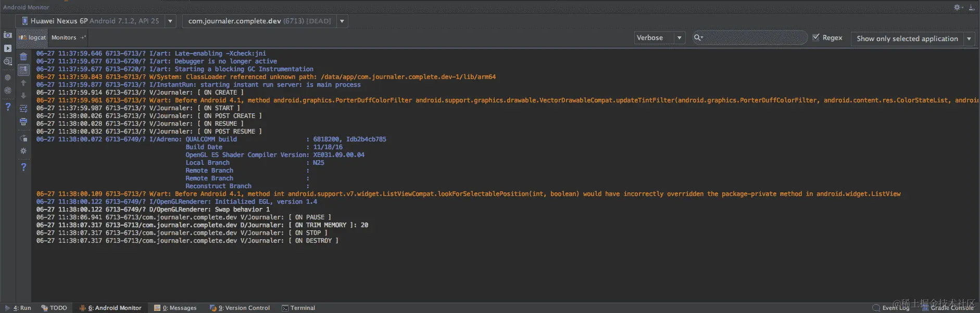
Task: Click the OpenGL ES Shader Compiler Version line
Action: coord(275,155)
